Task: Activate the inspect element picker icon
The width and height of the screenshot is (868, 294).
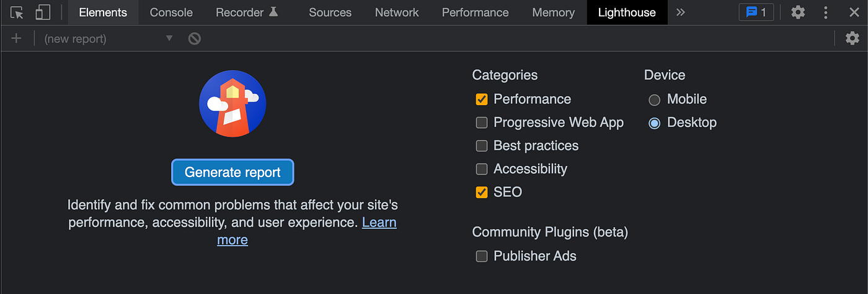Action: point(17,12)
